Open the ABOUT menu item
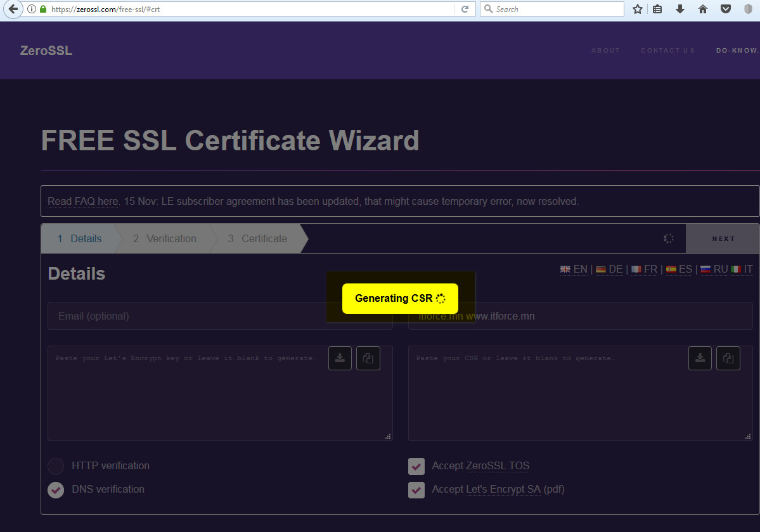Image resolution: width=760 pixels, height=532 pixels. click(605, 51)
